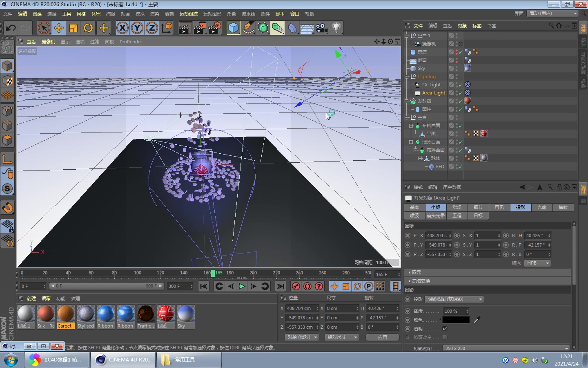This screenshot has width=588, height=368.
Task: Select the Bend deformer icon in the toolbar
Action: (x=292, y=28)
